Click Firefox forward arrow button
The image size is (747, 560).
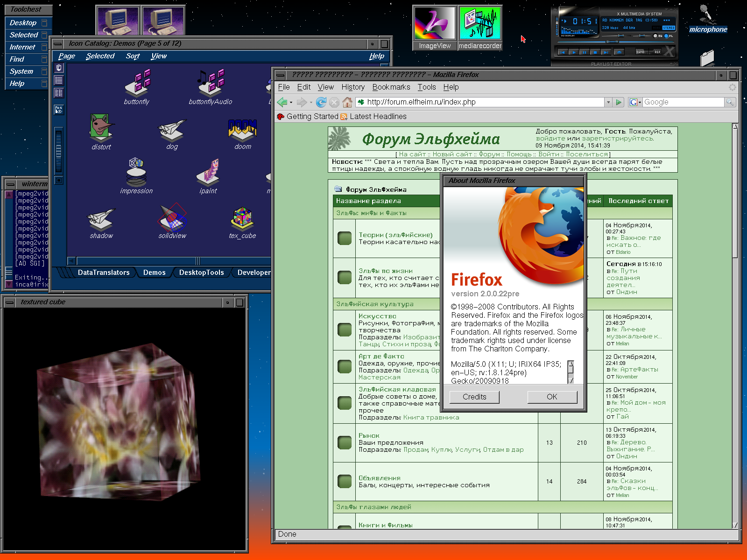coord(302,102)
